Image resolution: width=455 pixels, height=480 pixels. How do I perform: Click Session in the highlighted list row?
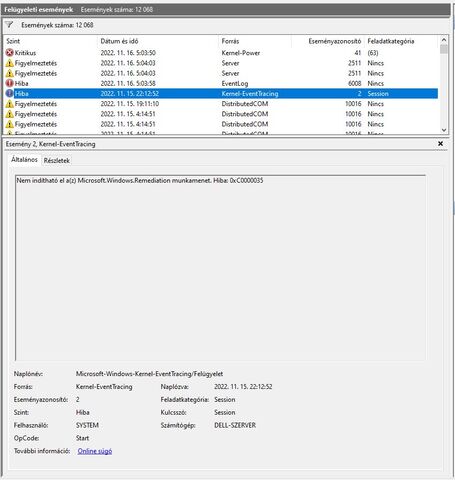[x=378, y=94]
